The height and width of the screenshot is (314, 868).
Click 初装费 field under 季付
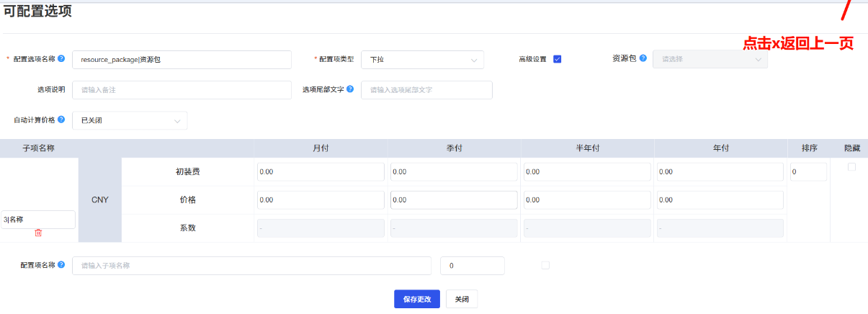point(454,172)
